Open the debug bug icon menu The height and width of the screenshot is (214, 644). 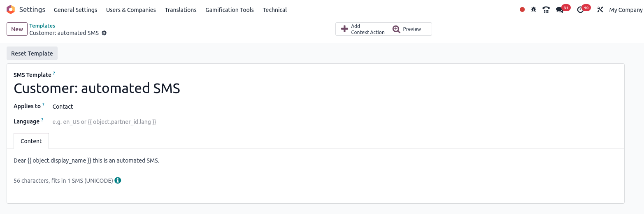[x=534, y=9]
